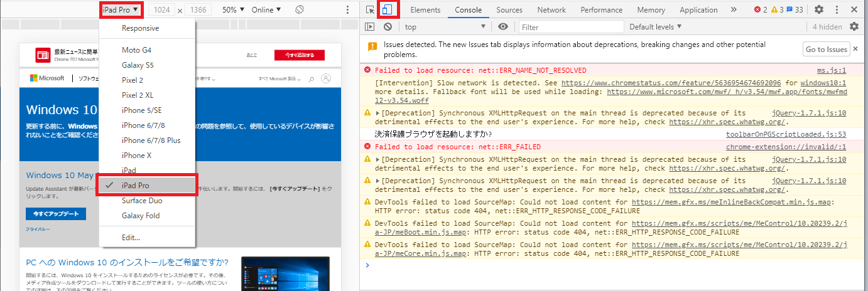This screenshot has width=868, height=291.
Task: Open the chromestatus.com feature link
Action: click(671, 83)
